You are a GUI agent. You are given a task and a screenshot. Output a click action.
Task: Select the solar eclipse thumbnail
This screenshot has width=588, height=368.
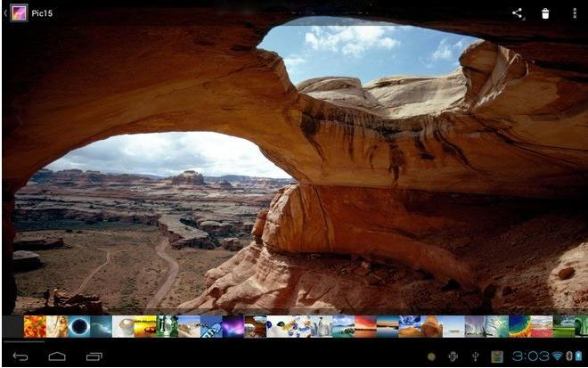(x=79, y=326)
